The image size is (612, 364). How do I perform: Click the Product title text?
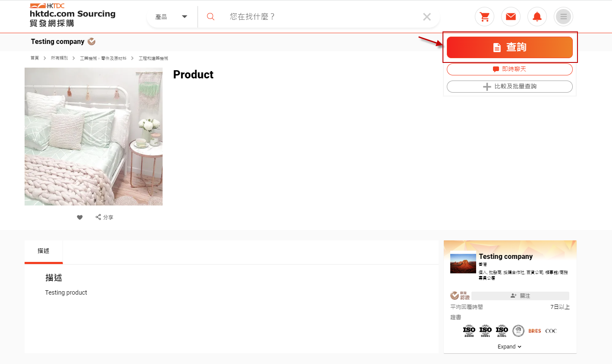pyautogui.click(x=193, y=75)
